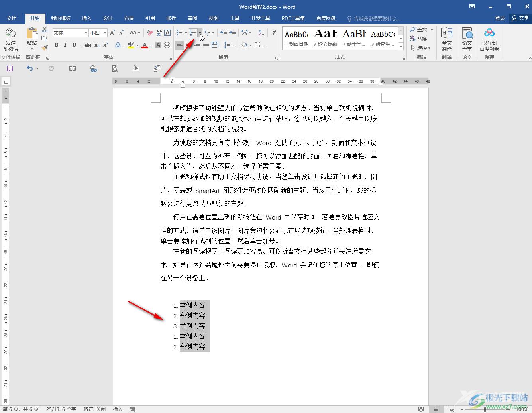The width and height of the screenshot is (532, 413).
Task: Click the side-by-side reading view icon
Action: coord(73,69)
